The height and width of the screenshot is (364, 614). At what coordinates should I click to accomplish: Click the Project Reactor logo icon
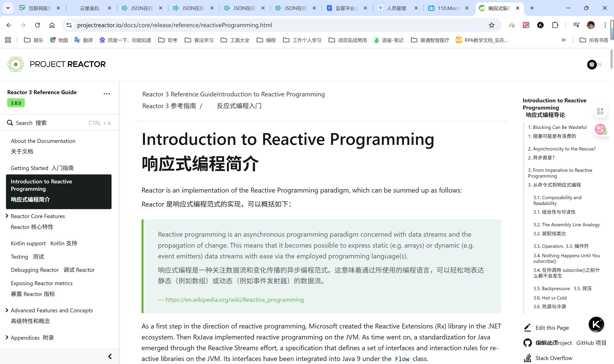tap(16, 64)
